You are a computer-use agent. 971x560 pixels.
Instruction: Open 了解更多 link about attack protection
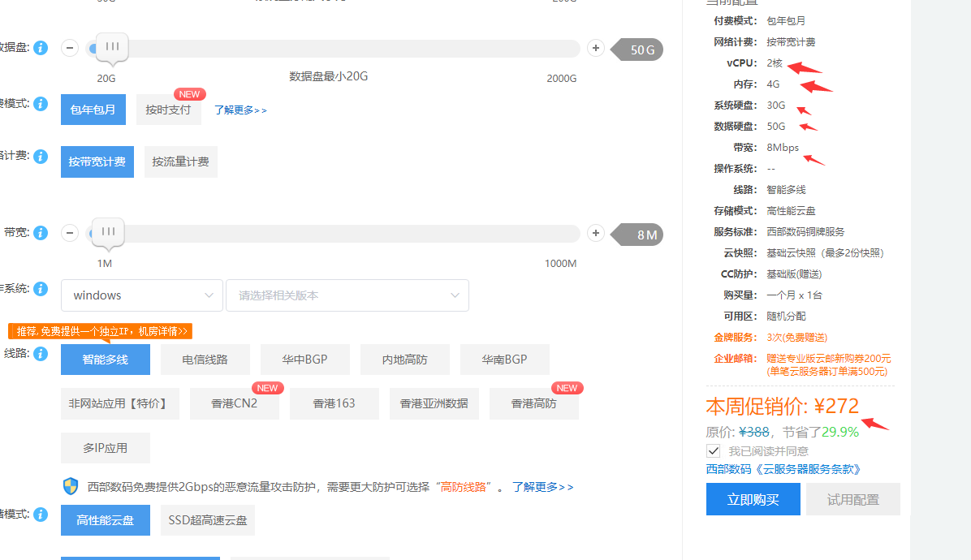point(542,487)
